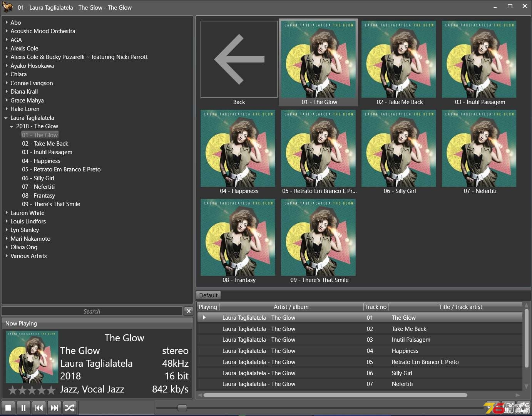Click playlist scroll down arrow
This screenshot has width=532, height=416.
[x=527, y=386]
